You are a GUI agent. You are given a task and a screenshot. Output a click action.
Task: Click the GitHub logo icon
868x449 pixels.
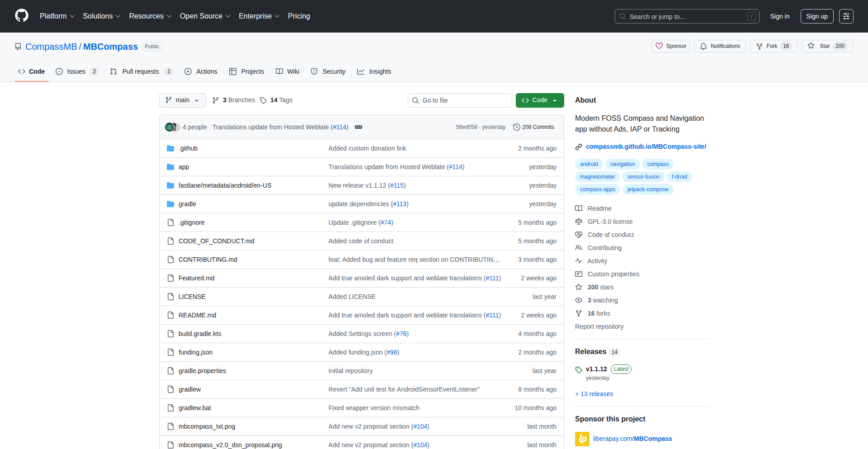(x=22, y=16)
